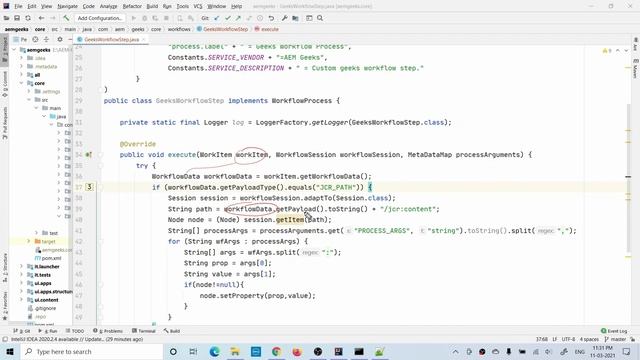The image size is (640, 360).
Task: Expand the target folder in project tree
Action: (x=29, y=241)
